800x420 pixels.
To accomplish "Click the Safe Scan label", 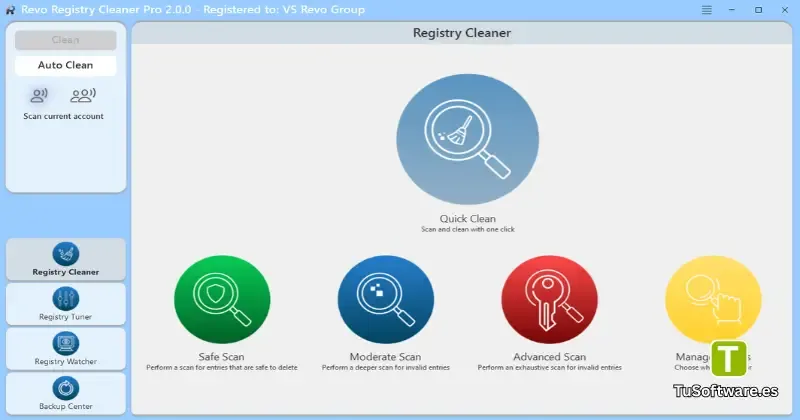I will 221,357.
